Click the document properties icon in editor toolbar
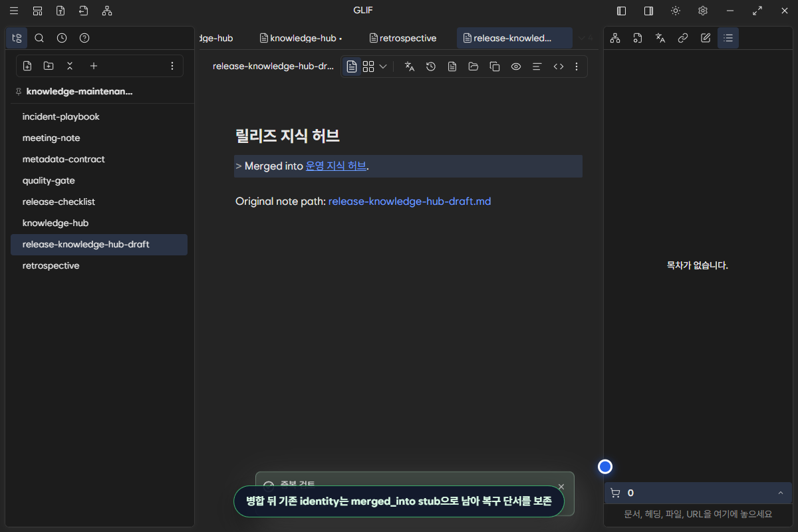Viewport: 798px width, 532px height. [x=452, y=66]
